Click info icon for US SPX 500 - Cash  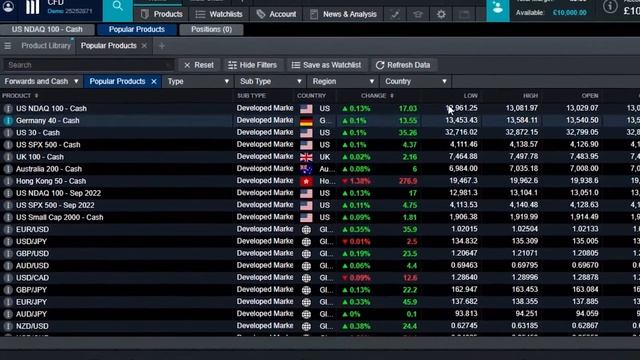(8, 145)
